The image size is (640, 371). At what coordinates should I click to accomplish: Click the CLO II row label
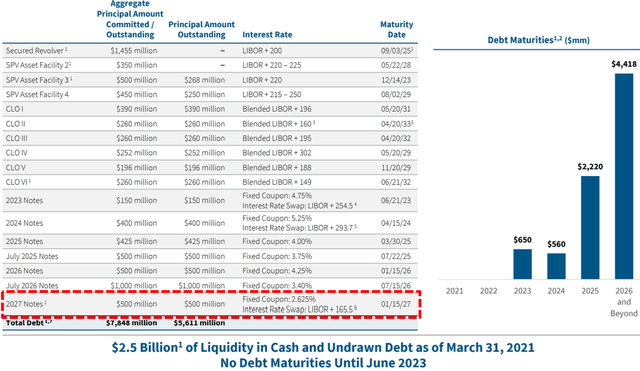point(16,124)
